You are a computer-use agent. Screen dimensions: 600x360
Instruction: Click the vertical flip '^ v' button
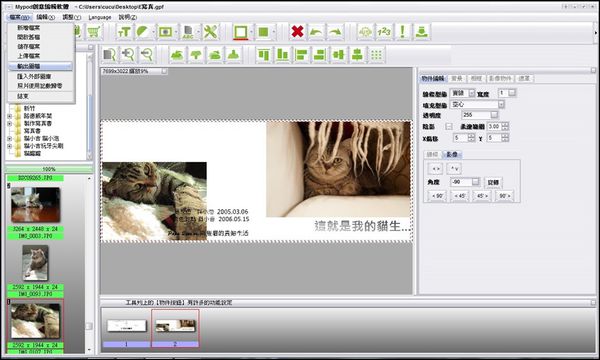(454, 168)
